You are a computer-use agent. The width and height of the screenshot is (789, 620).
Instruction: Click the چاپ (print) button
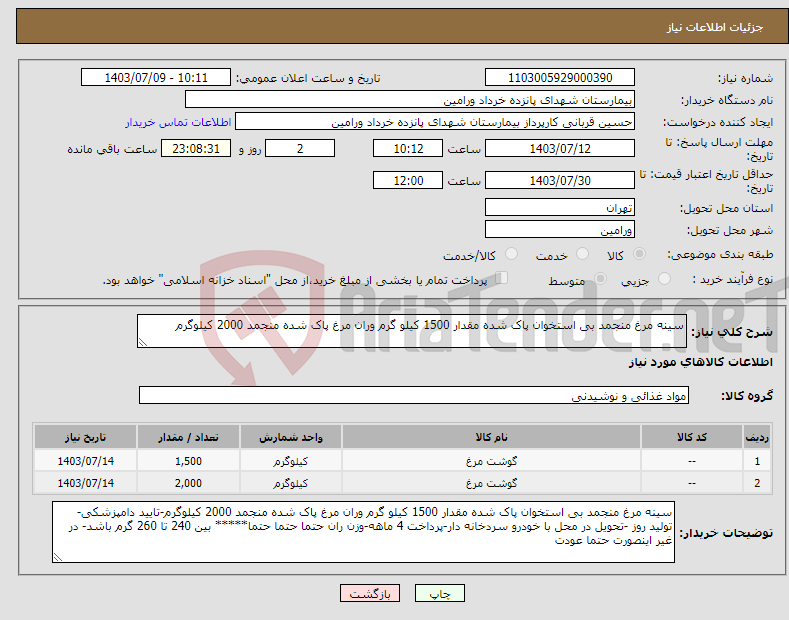[440, 594]
